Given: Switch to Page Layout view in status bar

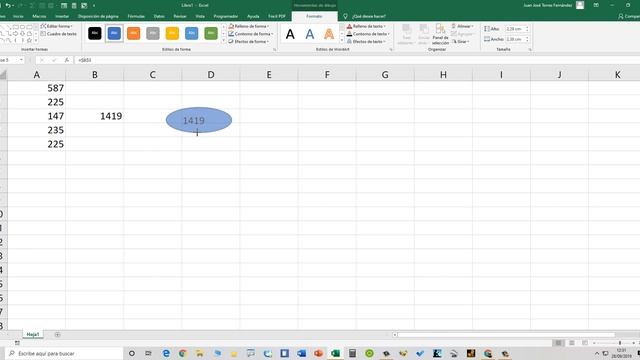Looking at the screenshot, I should pos(572,343).
